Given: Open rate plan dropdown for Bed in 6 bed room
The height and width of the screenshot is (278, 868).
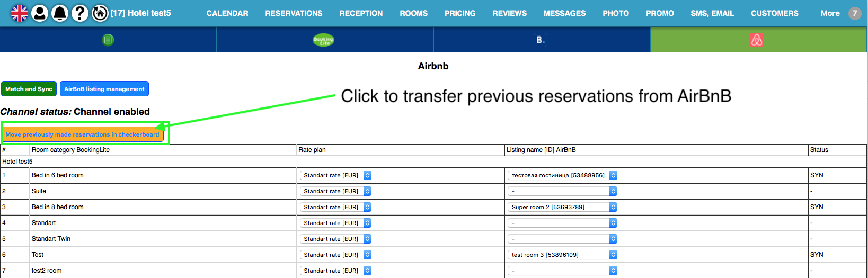Looking at the screenshot, I should 335,175.
